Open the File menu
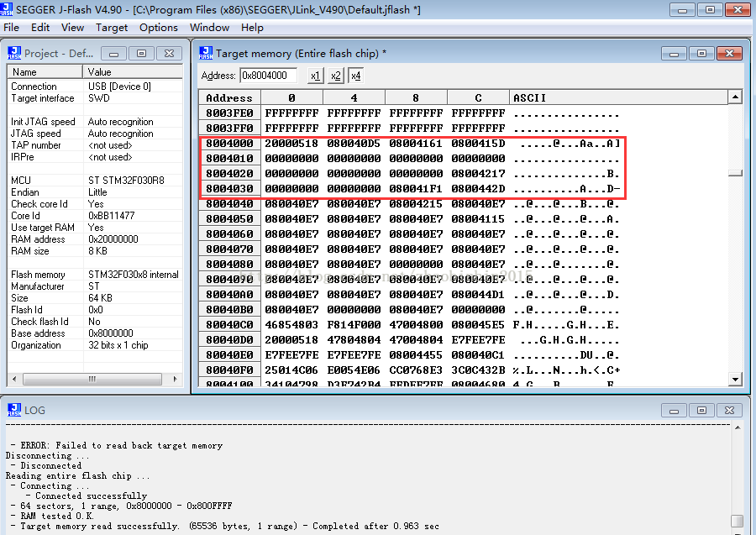Image resolution: width=756 pixels, height=535 pixels. [11, 28]
